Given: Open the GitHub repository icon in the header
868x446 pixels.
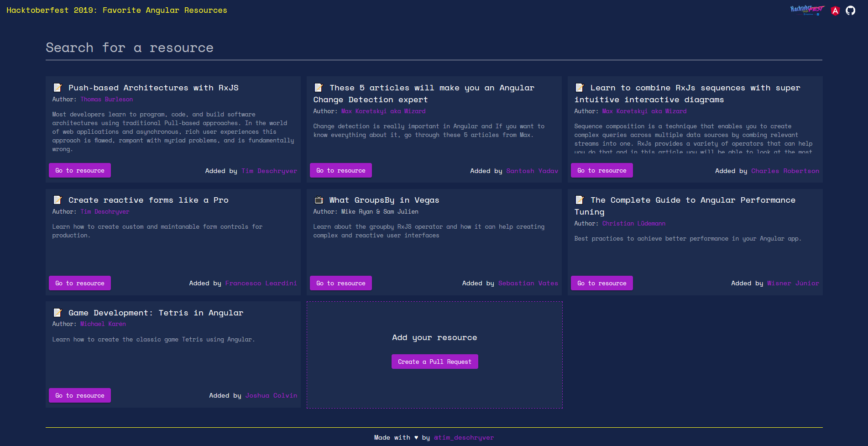Looking at the screenshot, I should click(x=850, y=10).
